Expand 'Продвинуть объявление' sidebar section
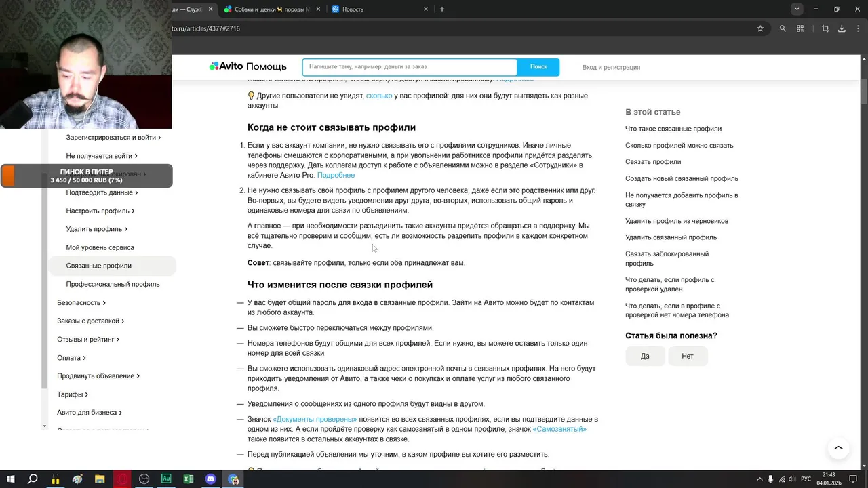Viewport: 868px width, 488px height. 98,375
